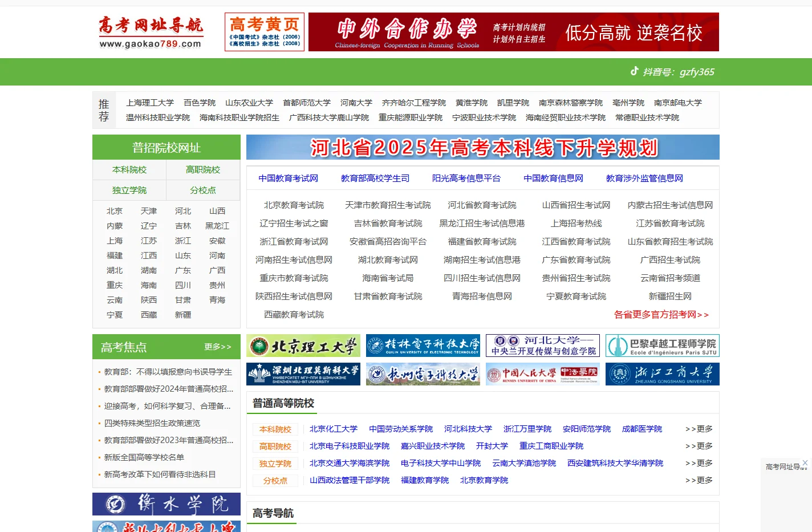Image resolution: width=812 pixels, height=532 pixels.
Task: Open 各省更多官方招考网>> link
Action: (661, 315)
